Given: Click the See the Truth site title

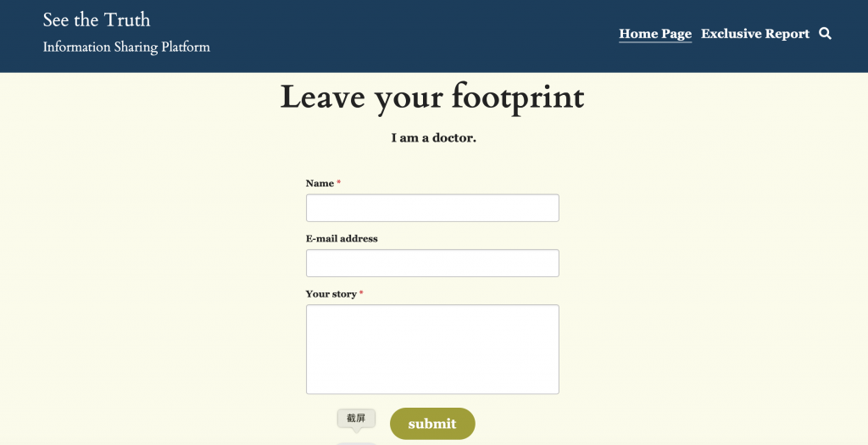Looking at the screenshot, I should (97, 19).
